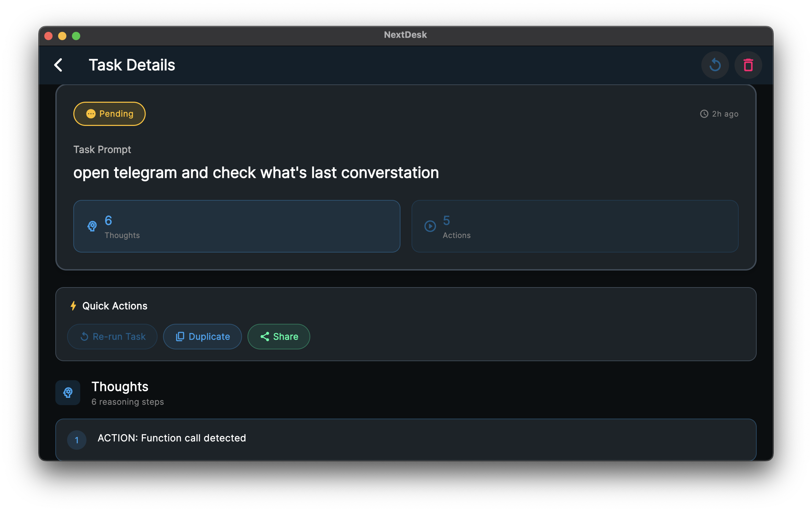This screenshot has height=512, width=812.
Task: Click the refresh icon in the top toolbar
Action: click(x=715, y=65)
